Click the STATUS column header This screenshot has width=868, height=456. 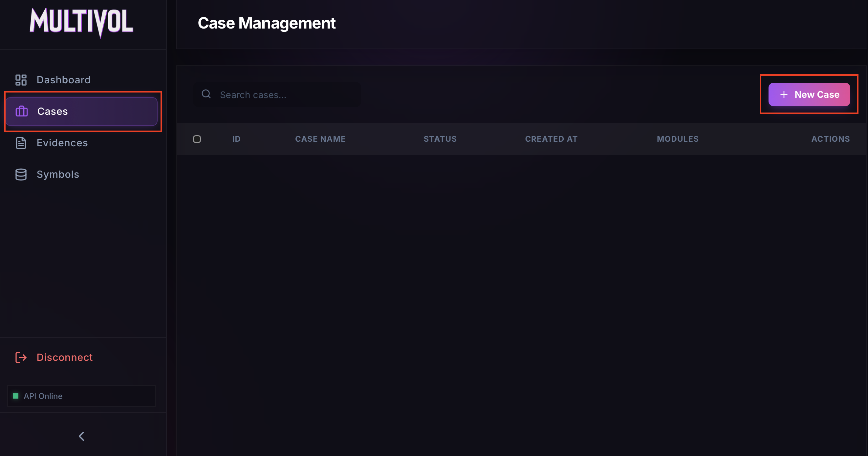coord(440,139)
